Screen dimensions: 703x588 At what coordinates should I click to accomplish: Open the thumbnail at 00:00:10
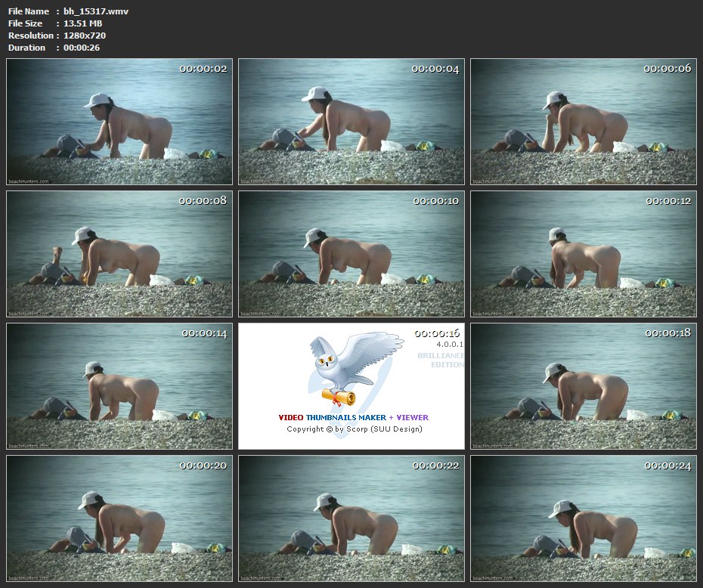coord(351,254)
